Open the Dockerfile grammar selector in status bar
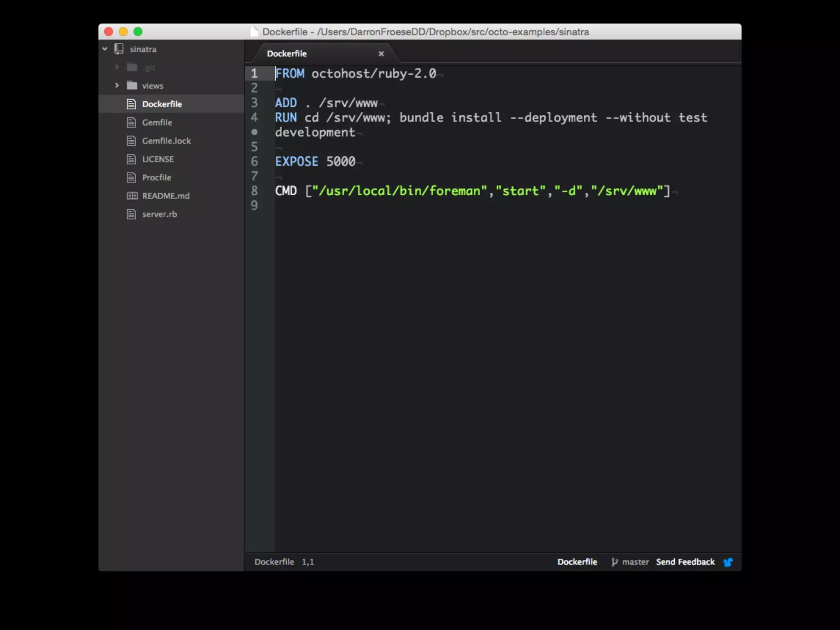The width and height of the screenshot is (840, 630). point(577,562)
